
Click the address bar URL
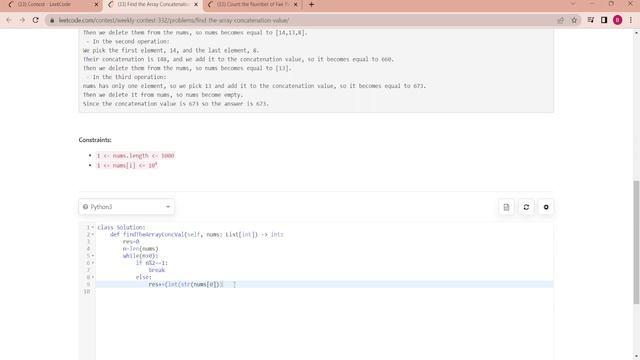pyautogui.click(x=174, y=20)
